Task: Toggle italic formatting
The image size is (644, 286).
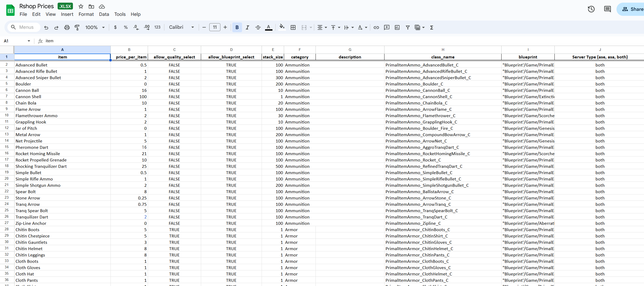Action: pos(247,27)
